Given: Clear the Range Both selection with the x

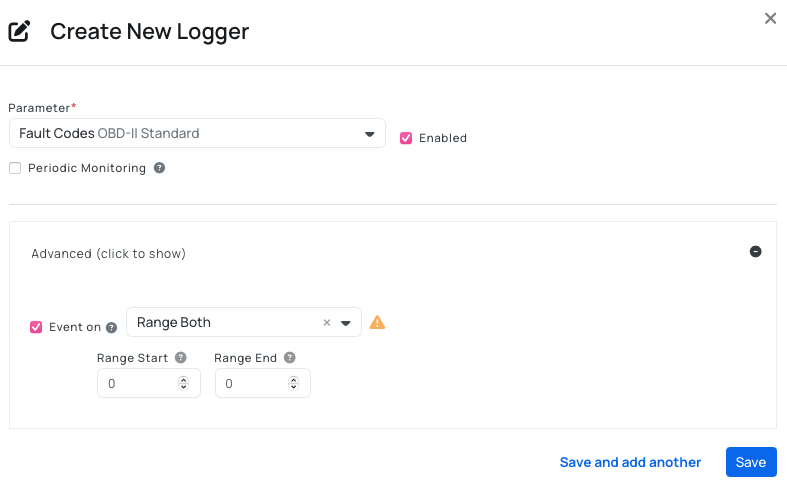Looking at the screenshot, I should pos(326,322).
